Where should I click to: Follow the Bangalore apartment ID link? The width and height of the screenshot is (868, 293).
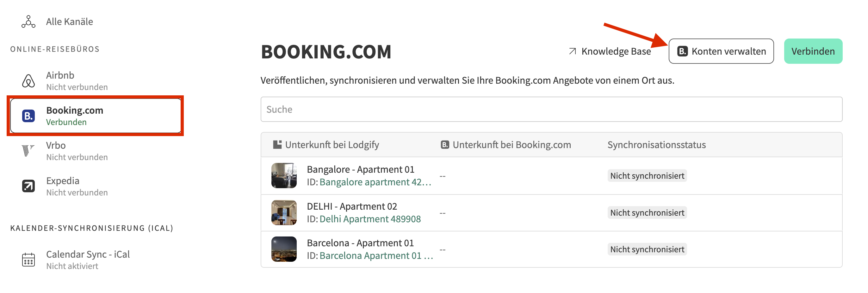point(375,182)
